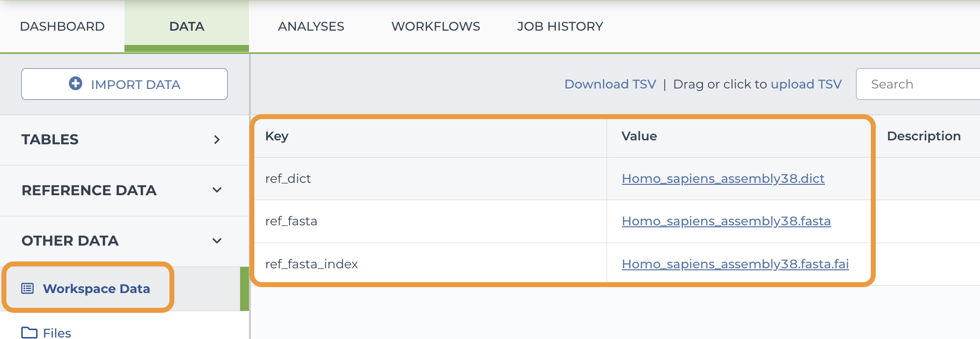Click the TABLES section label

[x=50, y=140]
